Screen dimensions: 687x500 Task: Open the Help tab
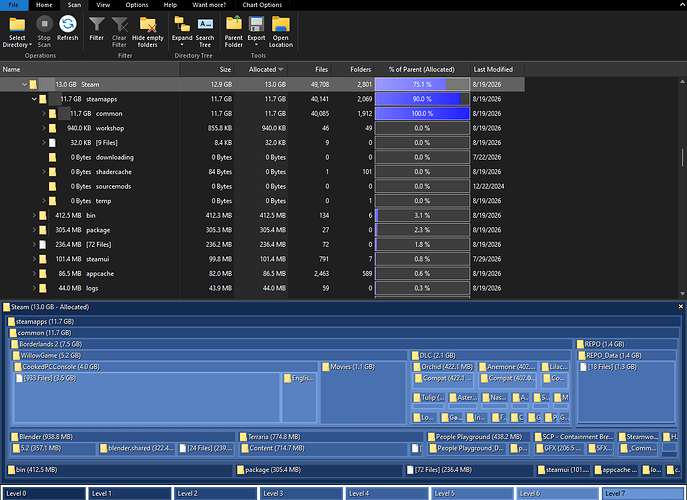(x=170, y=5)
